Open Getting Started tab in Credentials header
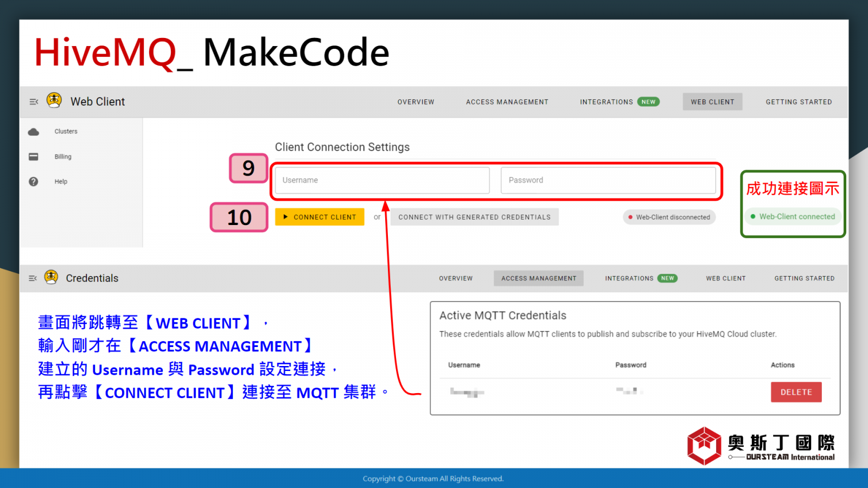868x488 pixels. [805, 278]
